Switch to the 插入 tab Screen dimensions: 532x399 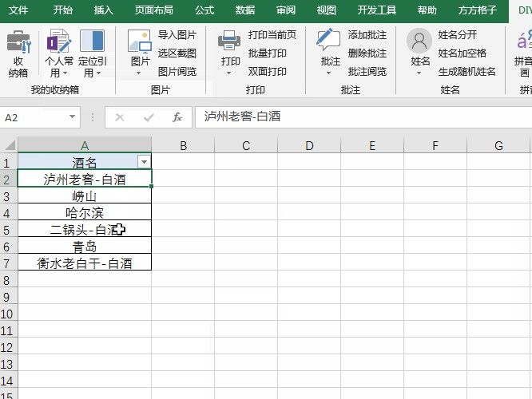click(104, 10)
